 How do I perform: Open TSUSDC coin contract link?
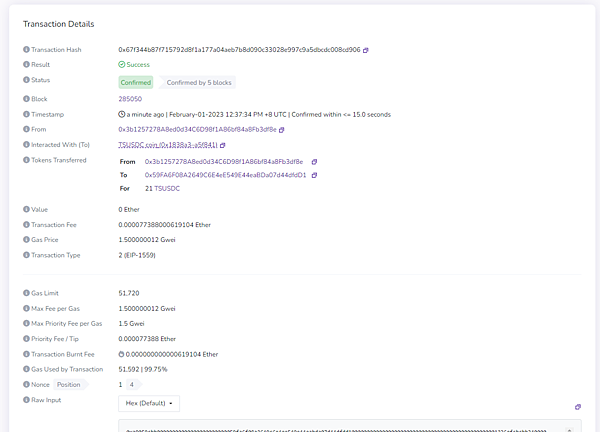[x=168, y=145]
